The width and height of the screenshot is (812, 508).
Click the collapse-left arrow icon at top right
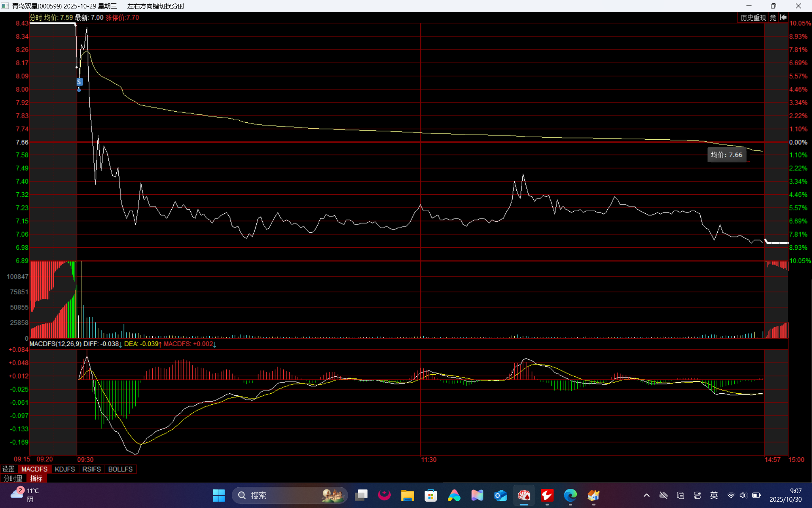click(x=783, y=17)
